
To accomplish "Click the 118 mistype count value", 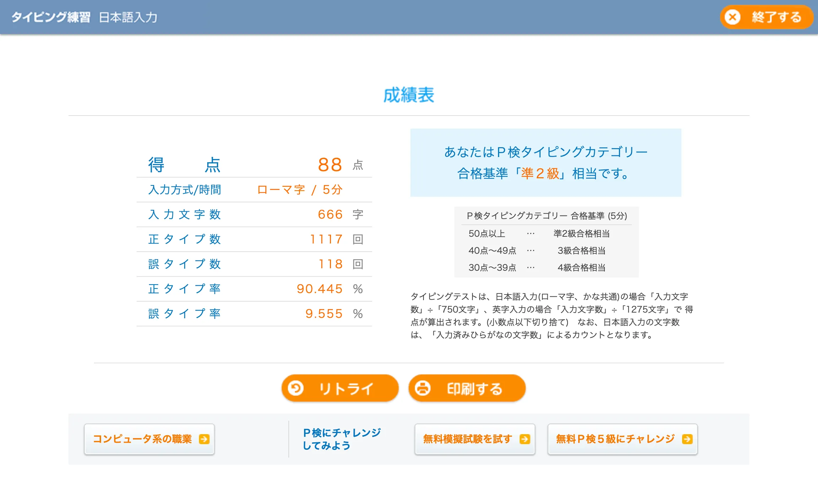I will (331, 264).
